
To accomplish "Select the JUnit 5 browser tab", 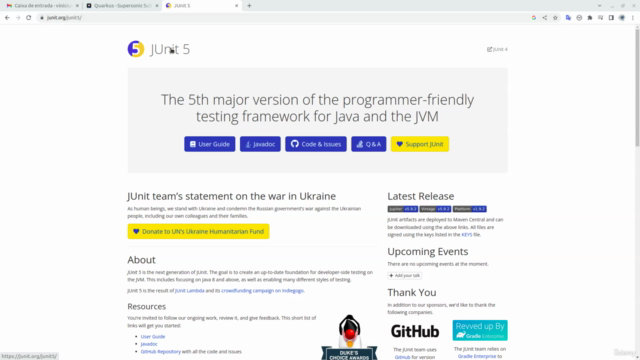I will (202, 6).
